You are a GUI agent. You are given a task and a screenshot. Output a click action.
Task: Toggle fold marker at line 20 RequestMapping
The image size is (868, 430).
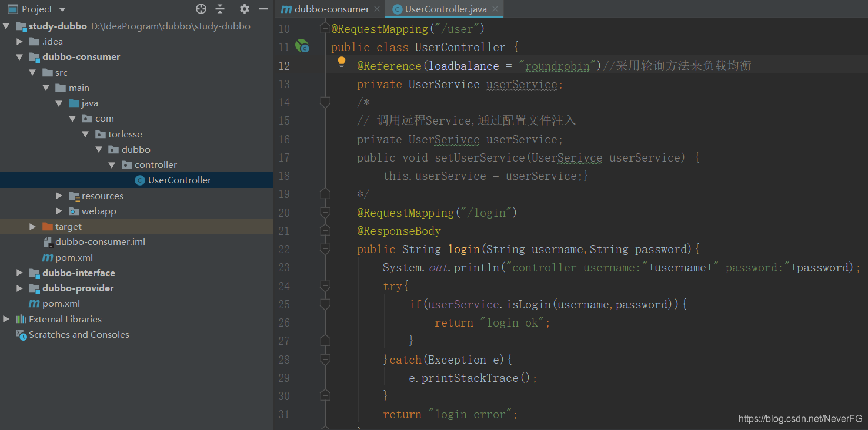click(x=325, y=212)
